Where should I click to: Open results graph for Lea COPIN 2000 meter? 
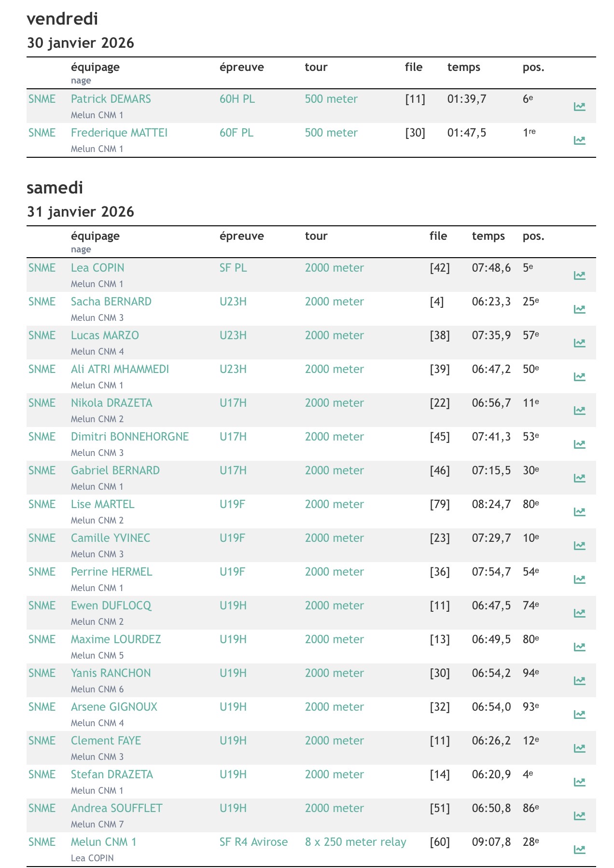(x=579, y=276)
